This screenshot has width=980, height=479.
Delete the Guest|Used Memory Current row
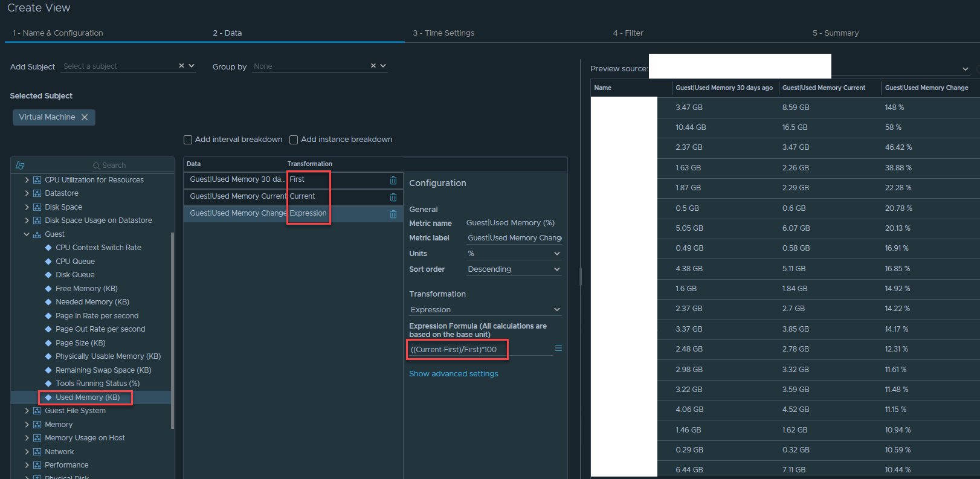pos(393,197)
